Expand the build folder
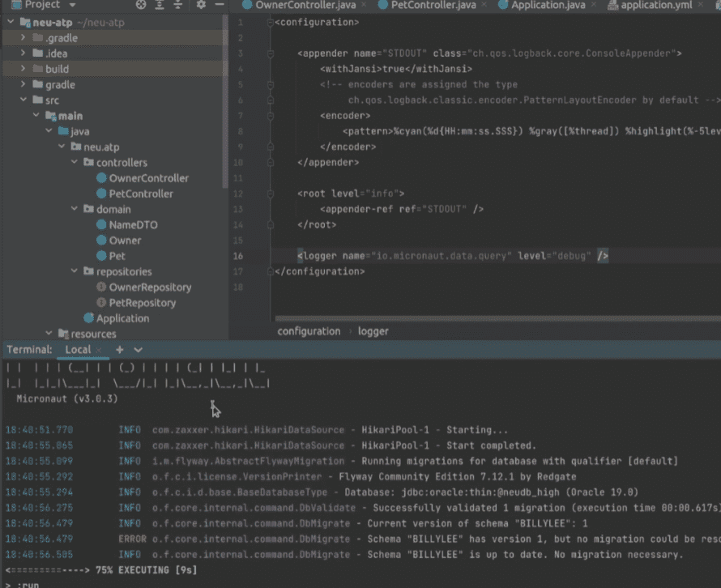The image size is (721, 588). (23, 69)
